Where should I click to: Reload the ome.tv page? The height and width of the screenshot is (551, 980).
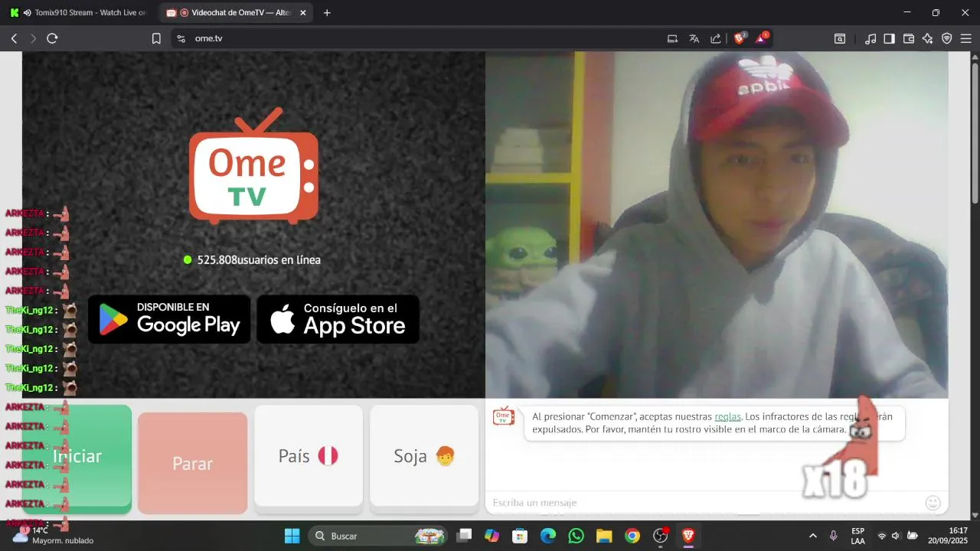pos(52,38)
